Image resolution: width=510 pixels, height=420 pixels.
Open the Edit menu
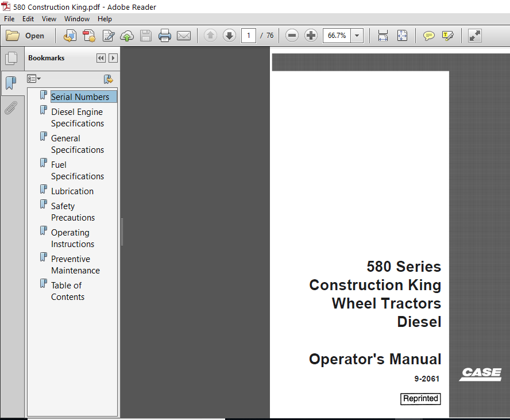coord(28,19)
